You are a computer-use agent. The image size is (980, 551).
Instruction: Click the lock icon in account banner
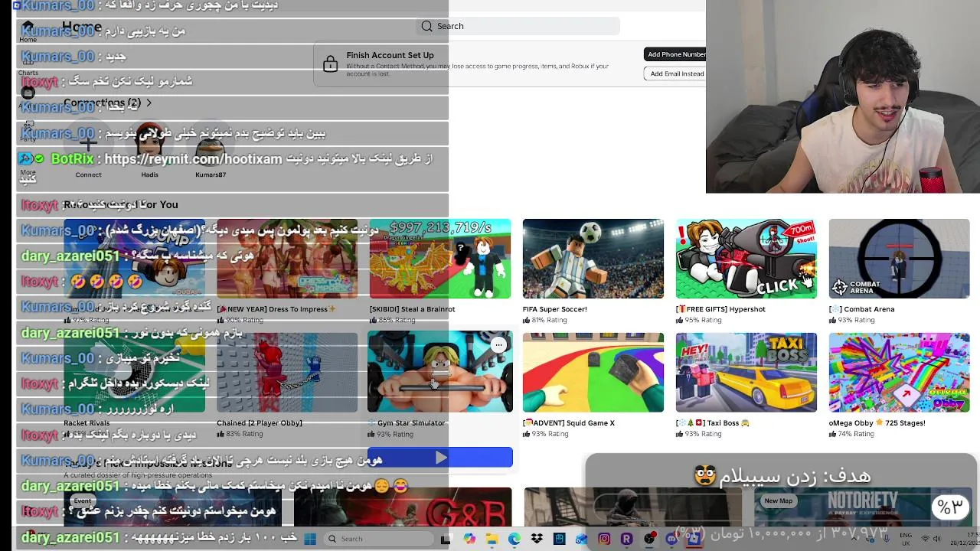330,64
